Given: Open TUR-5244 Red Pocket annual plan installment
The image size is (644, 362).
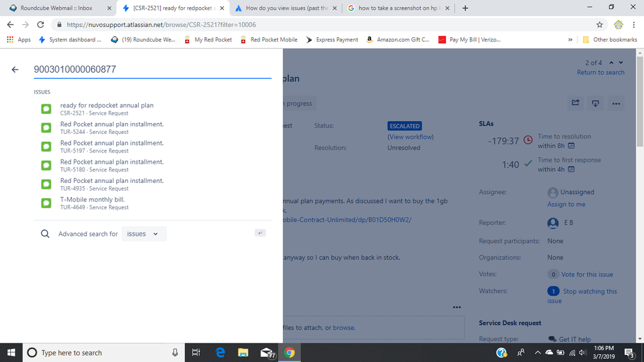Looking at the screenshot, I should tap(152, 128).
